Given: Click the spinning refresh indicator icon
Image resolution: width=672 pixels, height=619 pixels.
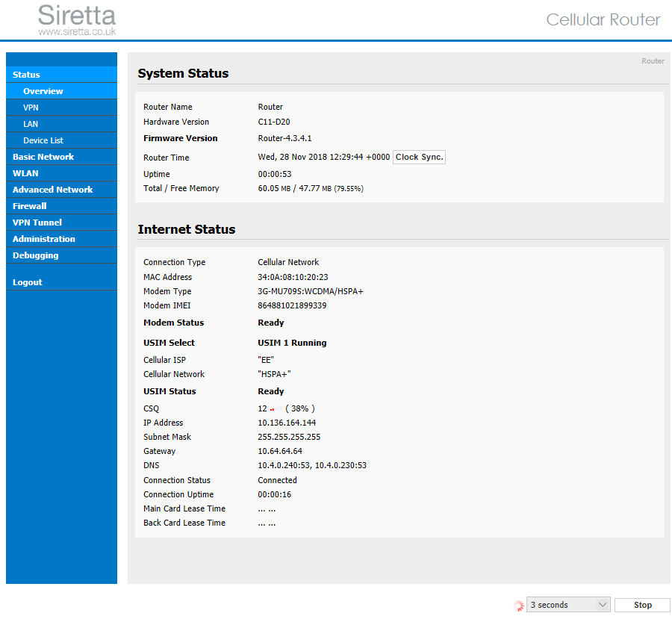Looking at the screenshot, I should [519, 606].
